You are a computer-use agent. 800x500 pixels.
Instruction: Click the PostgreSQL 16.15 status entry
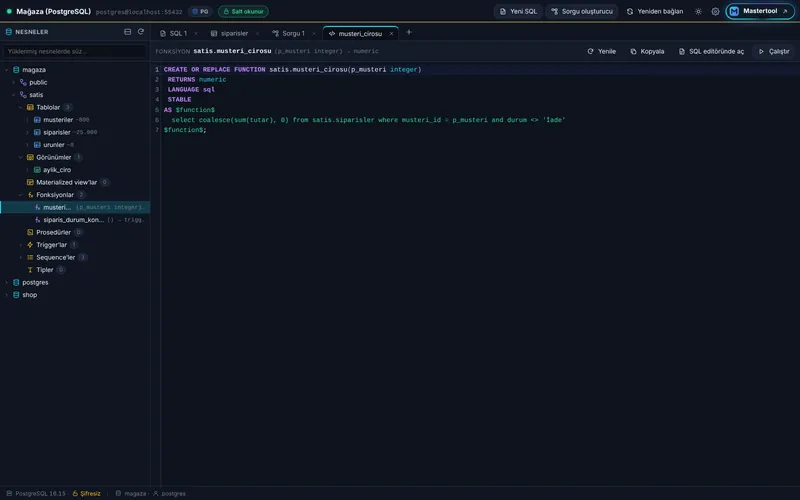36,493
